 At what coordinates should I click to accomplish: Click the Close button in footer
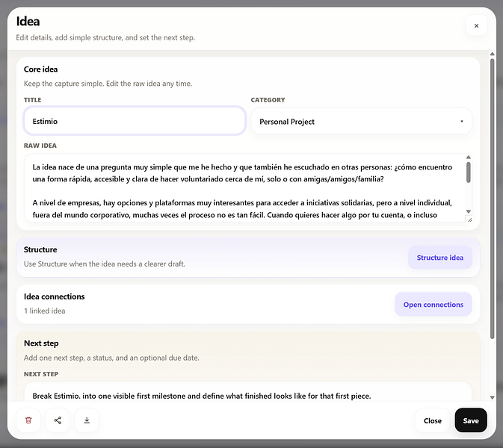click(x=433, y=420)
